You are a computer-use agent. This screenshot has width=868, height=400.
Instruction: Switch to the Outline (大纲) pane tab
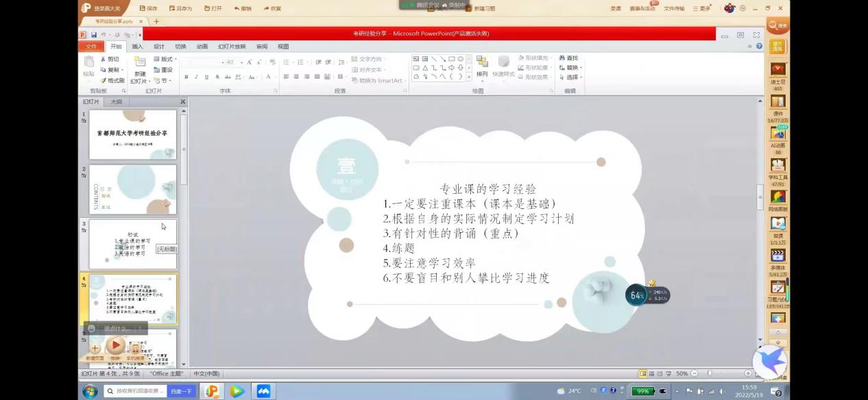tap(117, 102)
